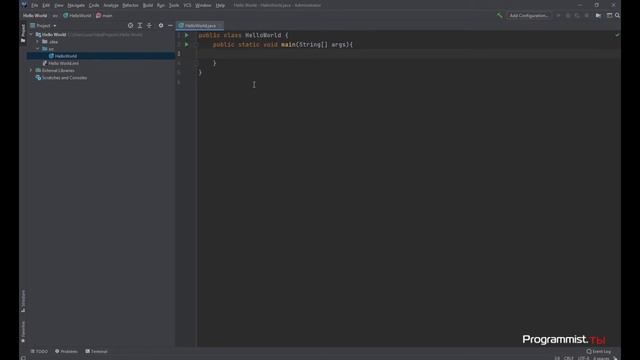Viewport: 640px width, 360px height.
Task: Click Collapse All icon in Project panel
Action: [149, 25]
